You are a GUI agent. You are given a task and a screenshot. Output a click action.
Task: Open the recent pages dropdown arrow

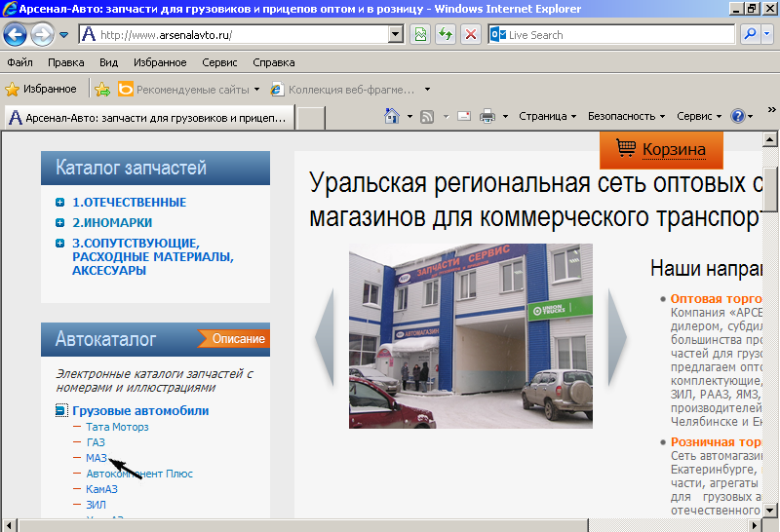(63, 35)
